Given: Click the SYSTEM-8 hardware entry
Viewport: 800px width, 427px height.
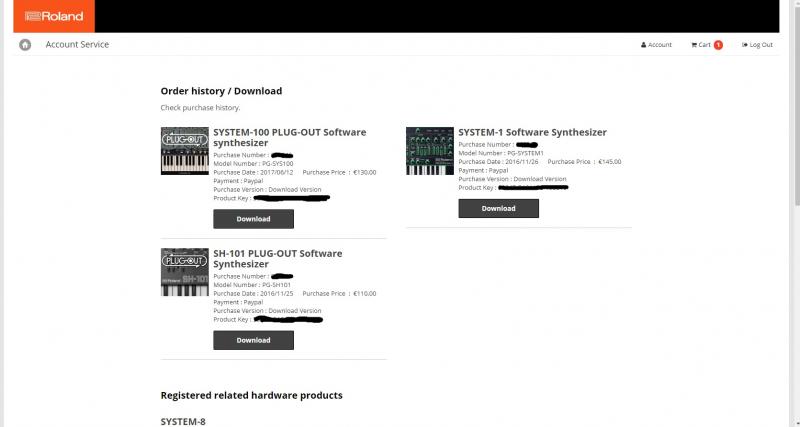Looking at the screenshot, I should pos(183,421).
